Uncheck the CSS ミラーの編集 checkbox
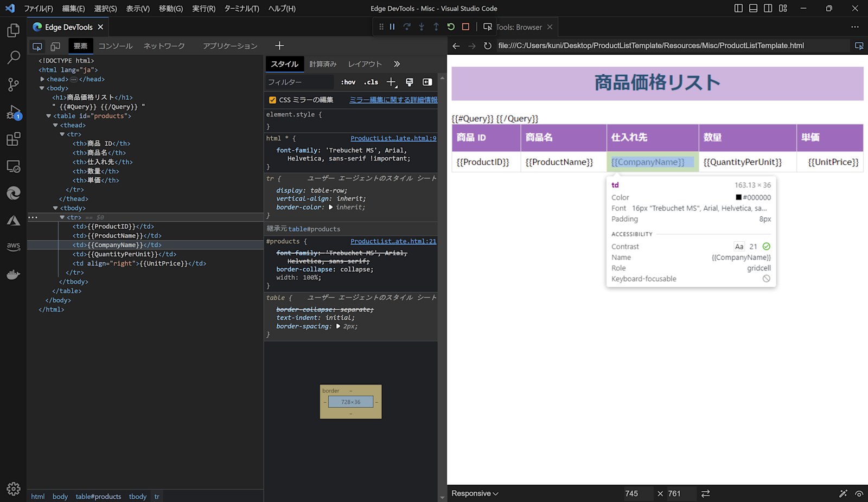Image resolution: width=868 pixels, height=502 pixels. [x=272, y=100]
